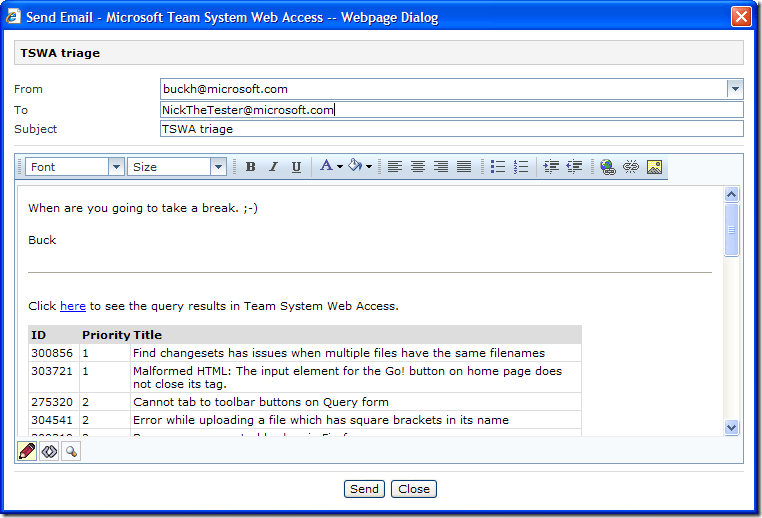762x518 pixels.
Task: Toggle bold formatting in editor toolbar
Action: [251, 167]
